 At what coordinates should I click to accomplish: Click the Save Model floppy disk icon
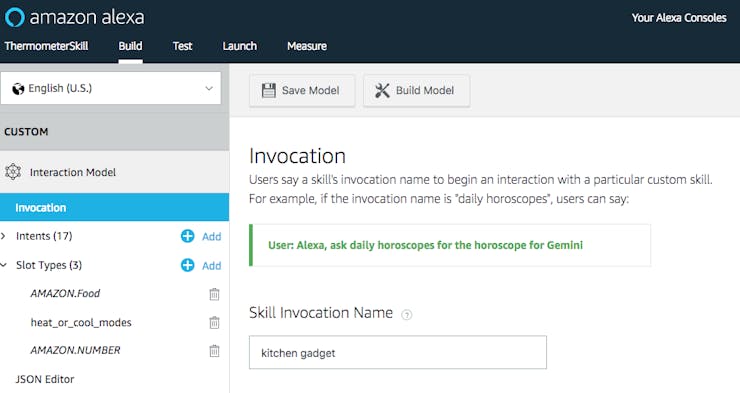[269, 90]
